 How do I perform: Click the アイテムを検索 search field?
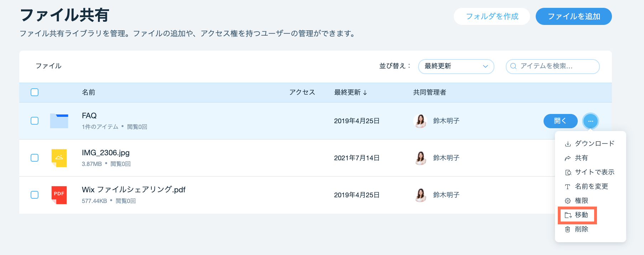pyautogui.click(x=552, y=66)
